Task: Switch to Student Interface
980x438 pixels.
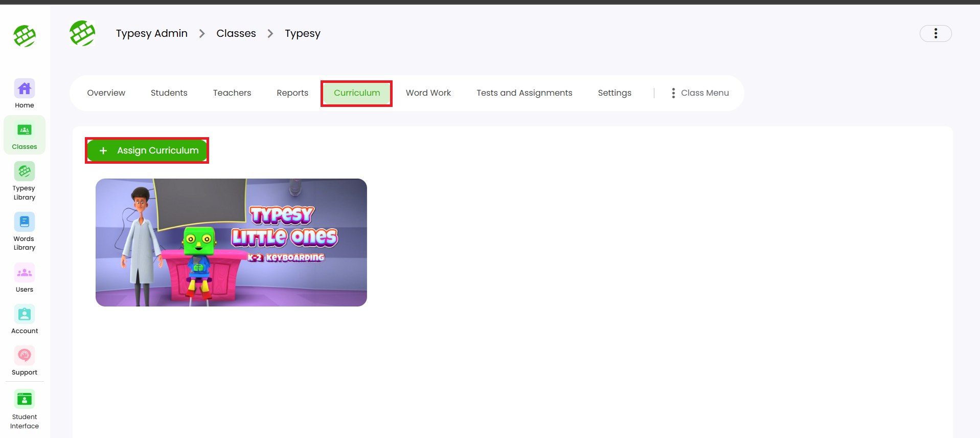Action: tap(25, 400)
